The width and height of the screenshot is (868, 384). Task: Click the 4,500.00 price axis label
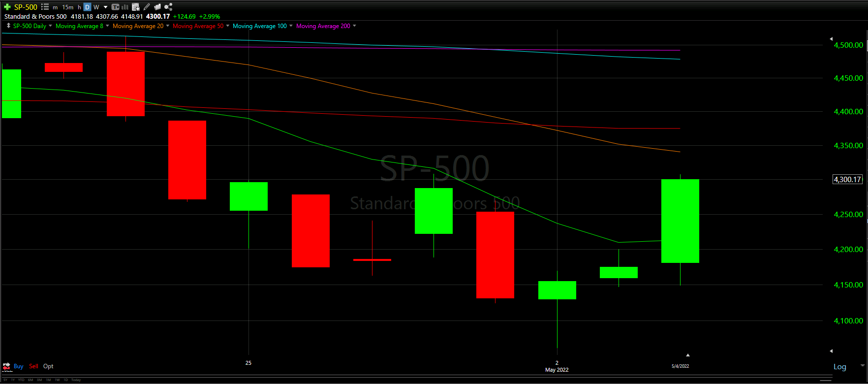point(848,45)
